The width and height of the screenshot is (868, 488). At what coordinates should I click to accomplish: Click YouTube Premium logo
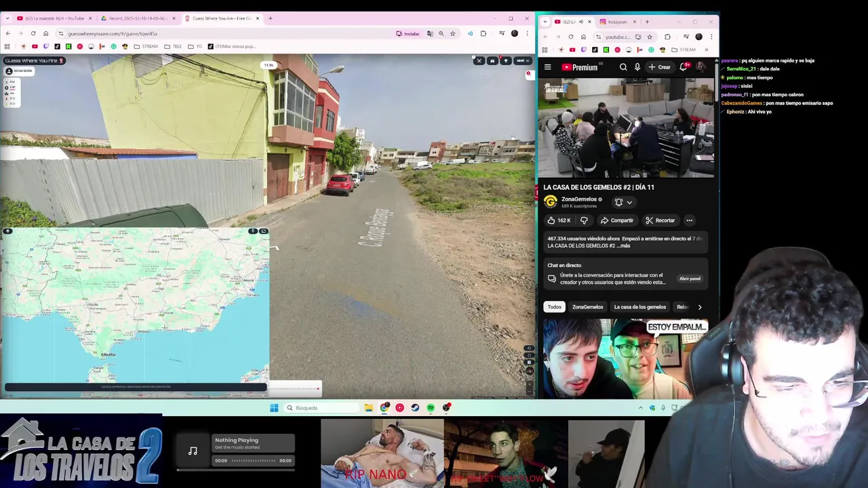580,67
